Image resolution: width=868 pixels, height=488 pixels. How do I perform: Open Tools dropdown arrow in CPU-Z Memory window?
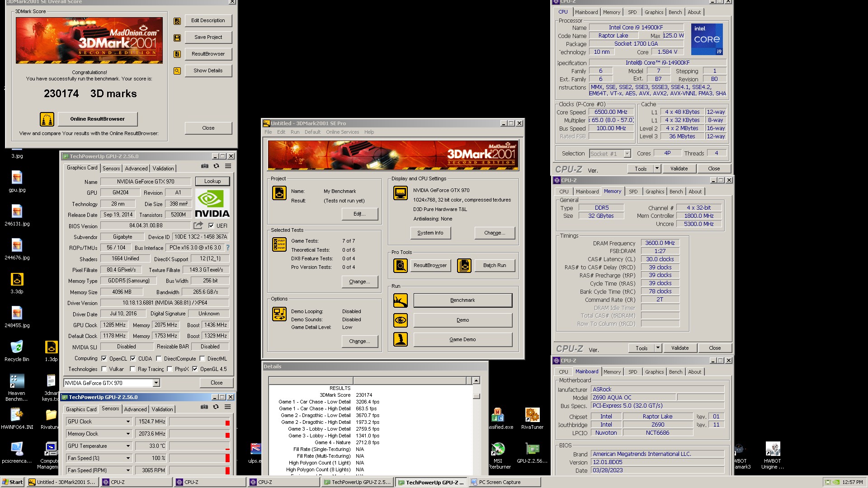658,348
